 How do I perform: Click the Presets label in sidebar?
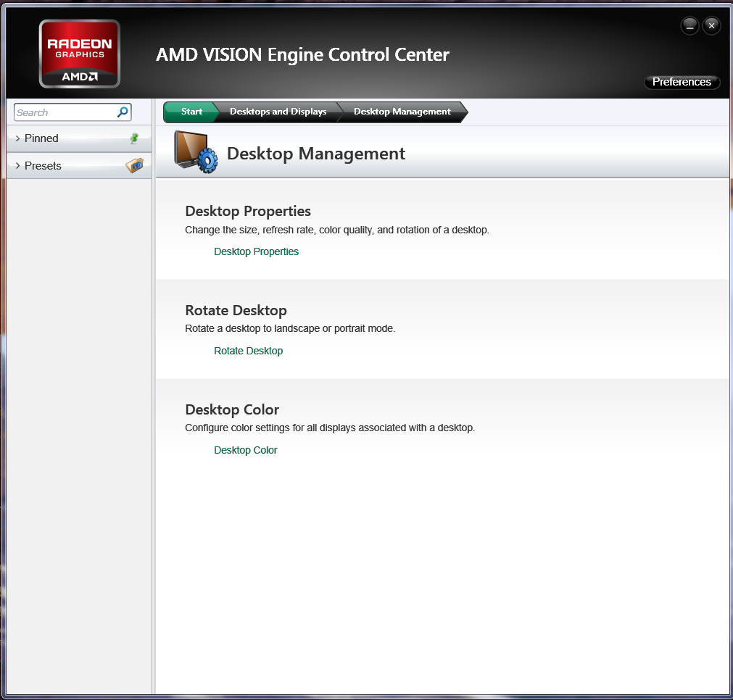[x=43, y=166]
